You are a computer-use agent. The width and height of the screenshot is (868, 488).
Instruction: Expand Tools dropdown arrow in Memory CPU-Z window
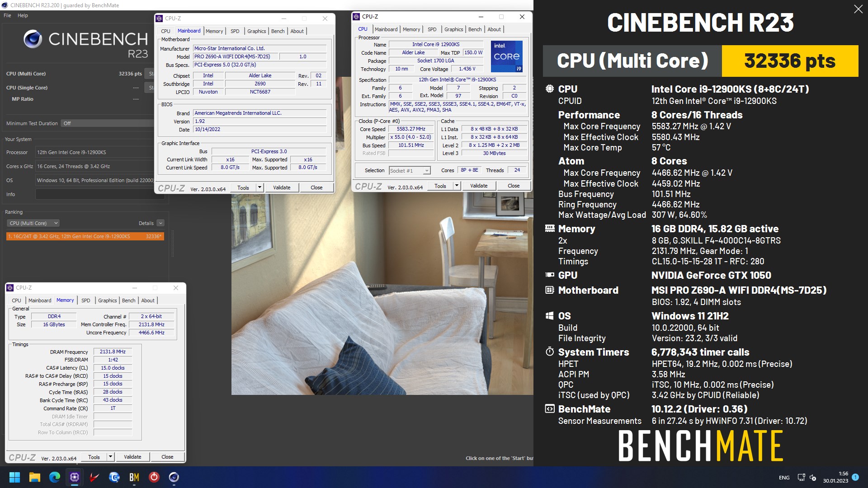(x=110, y=457)
